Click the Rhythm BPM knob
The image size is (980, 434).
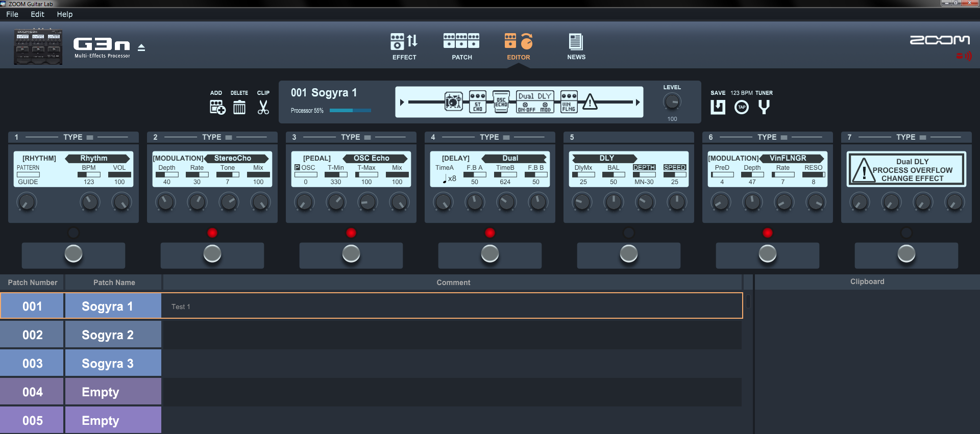90,202
